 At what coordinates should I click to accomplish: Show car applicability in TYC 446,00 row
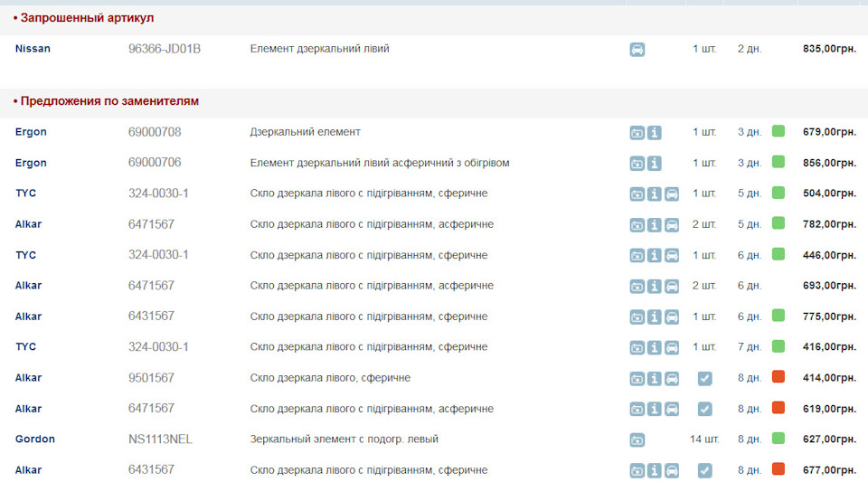tap(672, 256)
